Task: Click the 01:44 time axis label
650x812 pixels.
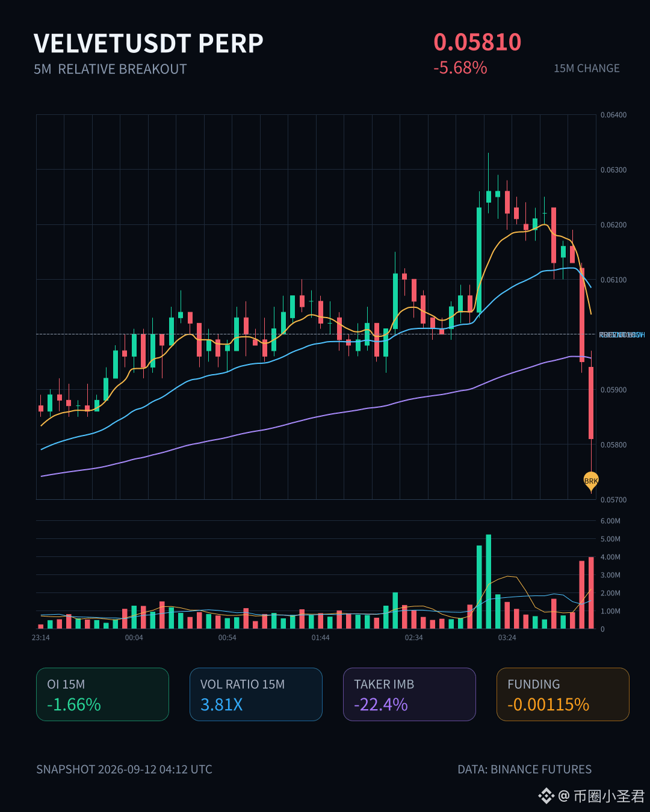Action: [x=320, y=638]
